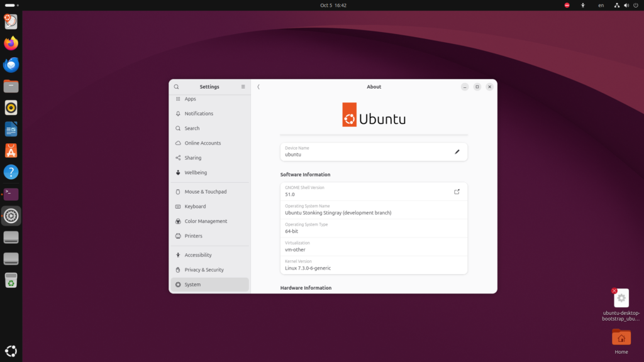Click the '64-bit' operating system type
Image resolution: width=644 pixels, height=362 pixels.
click(x=292, y=231)
